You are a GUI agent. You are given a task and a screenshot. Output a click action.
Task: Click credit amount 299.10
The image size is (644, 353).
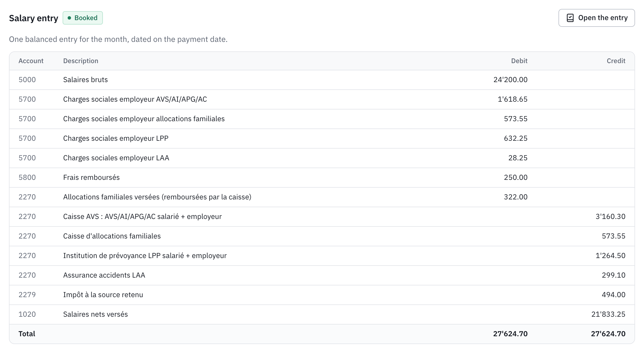(x=614, y=275)
